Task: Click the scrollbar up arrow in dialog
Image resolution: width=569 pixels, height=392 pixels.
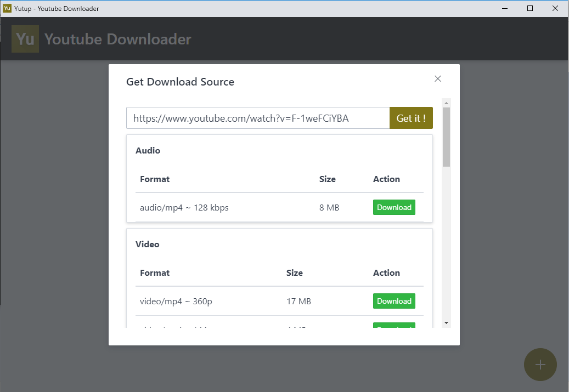Action: pyautogui.click(x=446, y=103)
